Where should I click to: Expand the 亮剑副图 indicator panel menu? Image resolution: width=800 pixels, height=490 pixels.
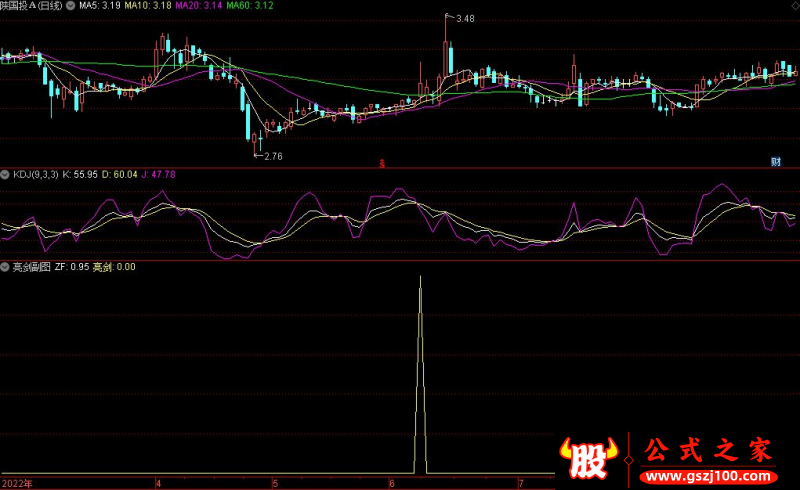click(6, 267)
